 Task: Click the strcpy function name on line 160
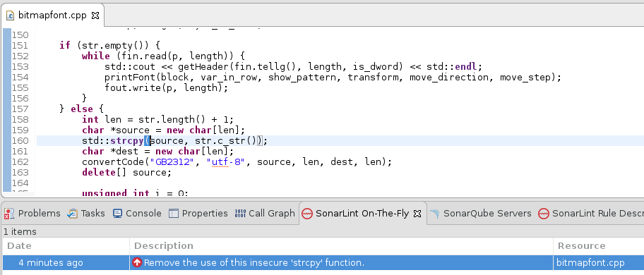coord(126,141)
